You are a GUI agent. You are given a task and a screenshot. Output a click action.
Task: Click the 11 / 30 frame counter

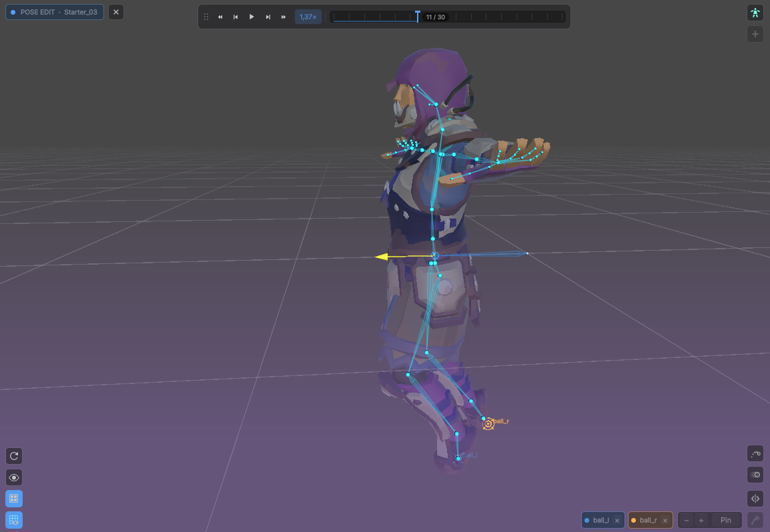pos(436,17)
